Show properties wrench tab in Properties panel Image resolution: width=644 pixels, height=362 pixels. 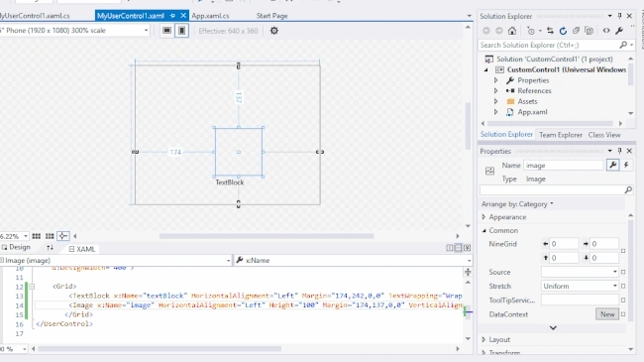pos(612,165)
